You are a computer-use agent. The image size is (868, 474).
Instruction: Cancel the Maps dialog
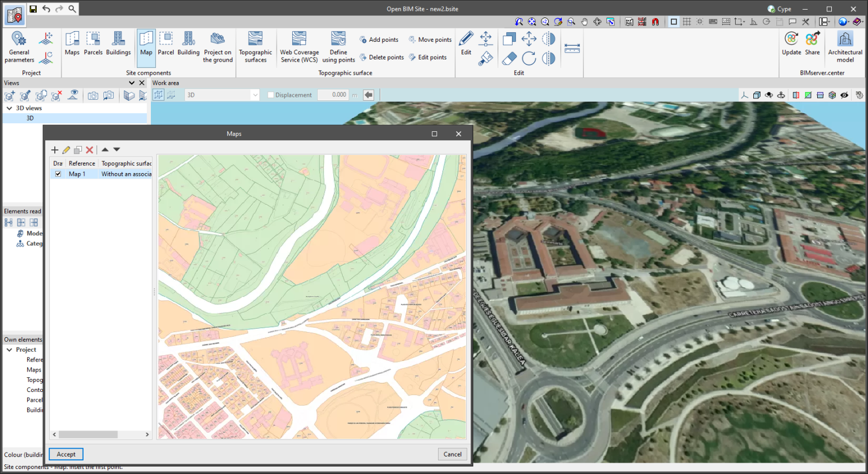(x=452, y=454)
